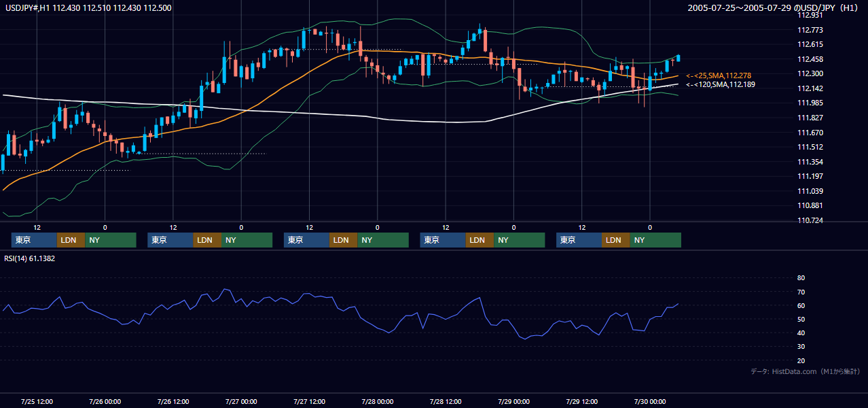The image size is (868, 408).
Task: Click price axis label 112.142
Action: 810,88
